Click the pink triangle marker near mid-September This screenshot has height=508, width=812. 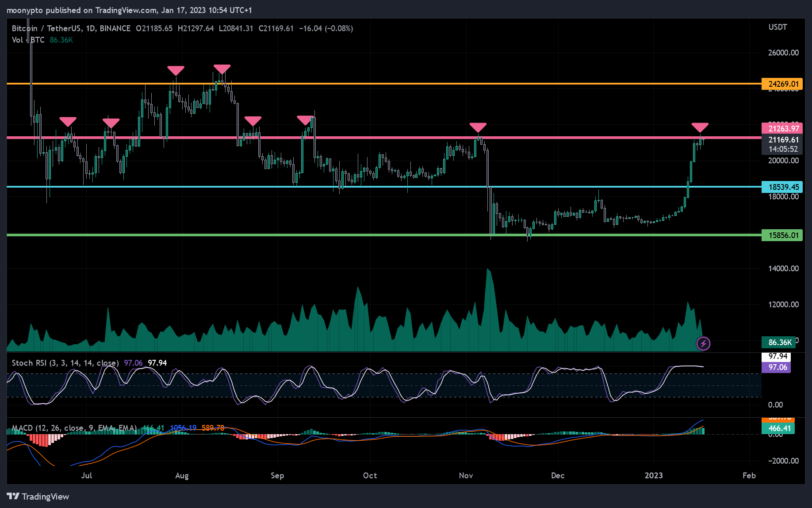pyautogui.click(x=305, y=120)
